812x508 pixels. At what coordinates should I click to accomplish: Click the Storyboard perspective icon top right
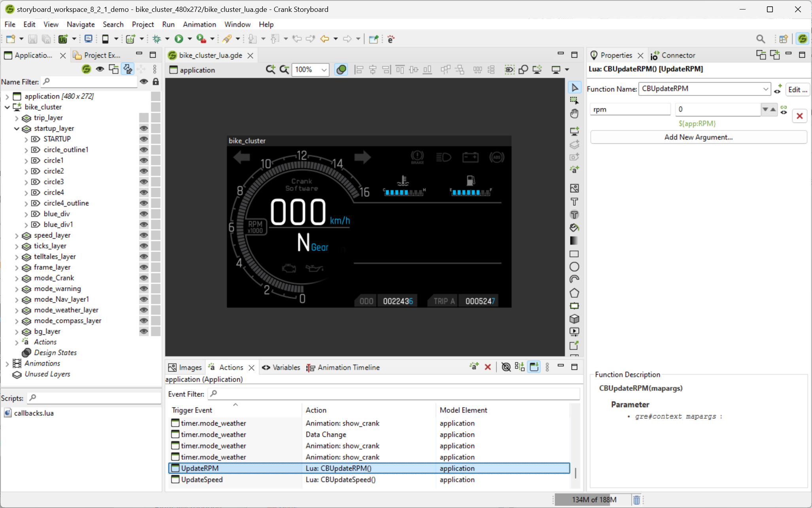802,39
